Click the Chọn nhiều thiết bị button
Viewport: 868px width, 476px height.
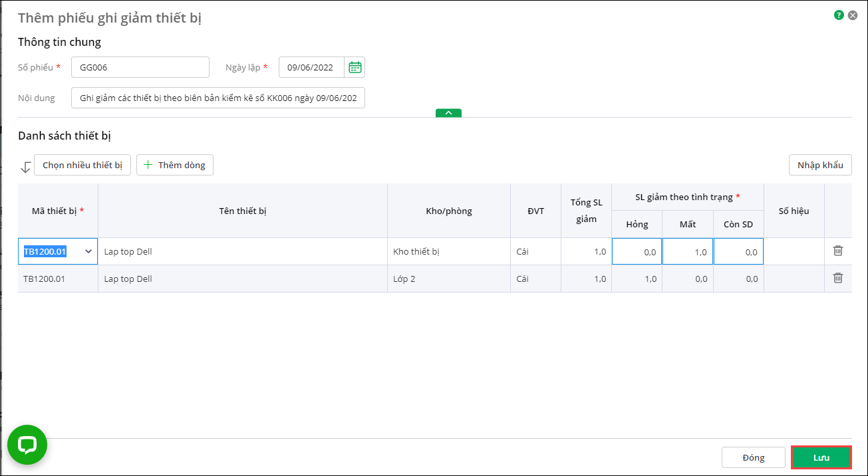click(82, 165)
